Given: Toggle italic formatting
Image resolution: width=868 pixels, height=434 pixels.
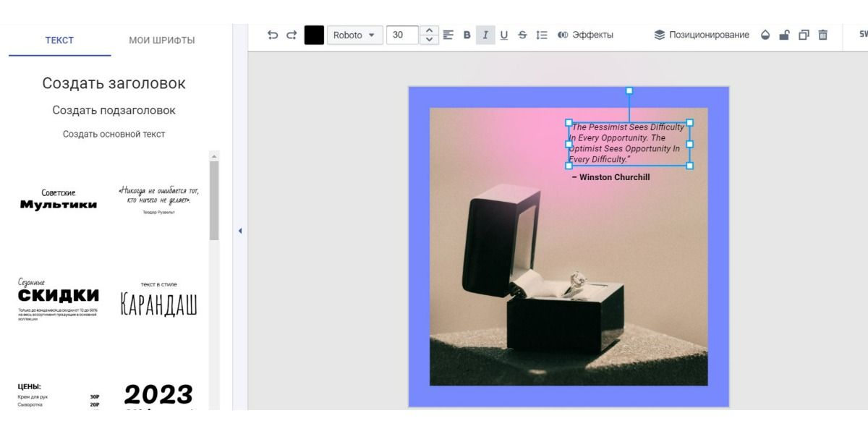Looking at the screenshot, I should click(x=485, y=35).
